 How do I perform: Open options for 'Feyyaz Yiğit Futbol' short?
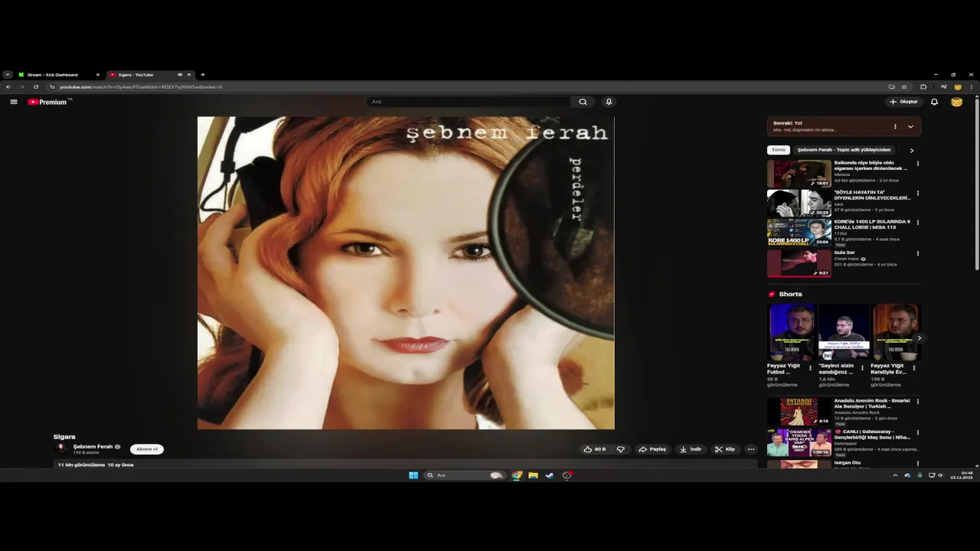tap(810, 368)
